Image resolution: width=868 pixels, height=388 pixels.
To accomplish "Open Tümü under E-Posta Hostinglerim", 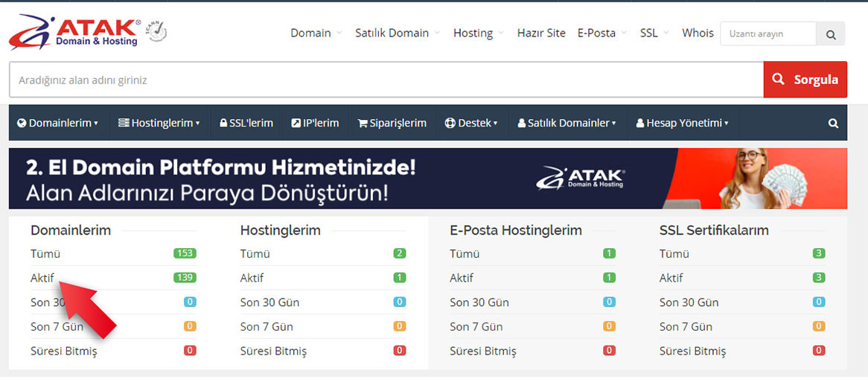I will (x=465, y=253).
